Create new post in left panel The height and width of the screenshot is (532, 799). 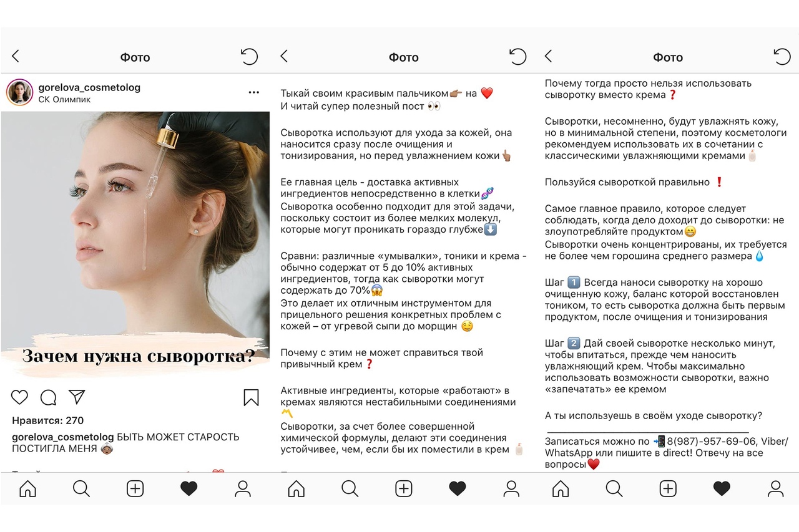[135, 488]
